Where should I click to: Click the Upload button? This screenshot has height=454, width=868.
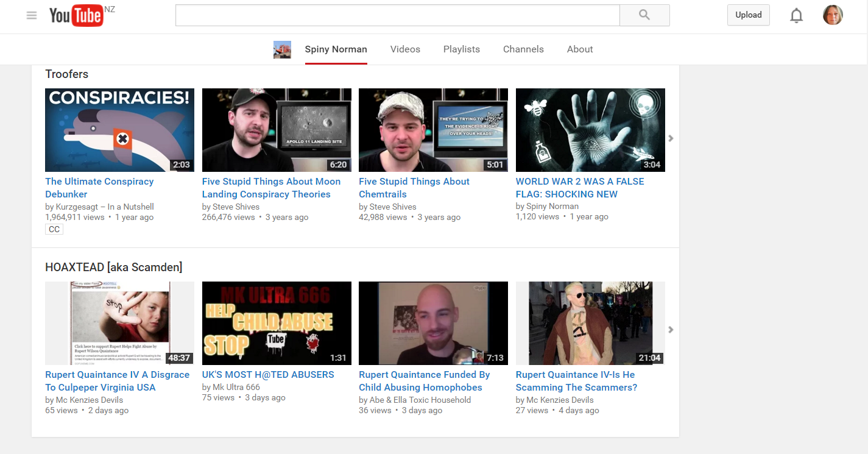749,15
